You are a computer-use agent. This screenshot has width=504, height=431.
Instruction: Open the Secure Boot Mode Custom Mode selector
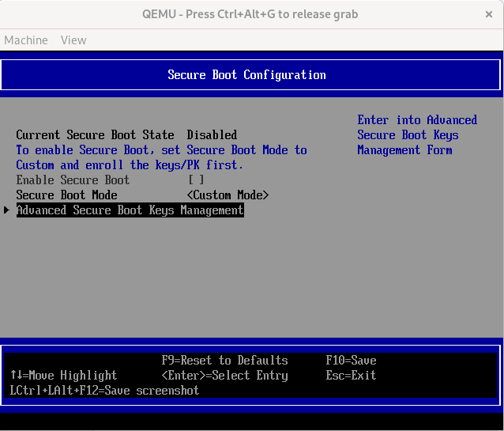(228, 195)
